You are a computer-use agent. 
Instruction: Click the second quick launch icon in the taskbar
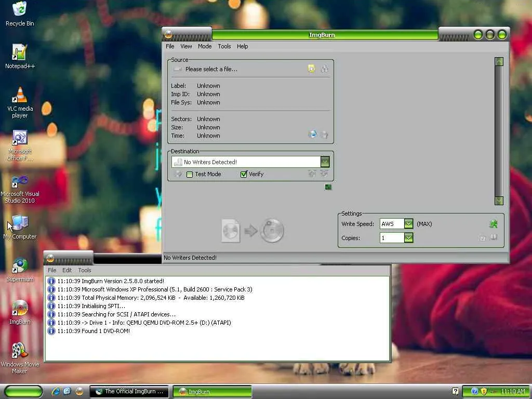pos(67,391)
